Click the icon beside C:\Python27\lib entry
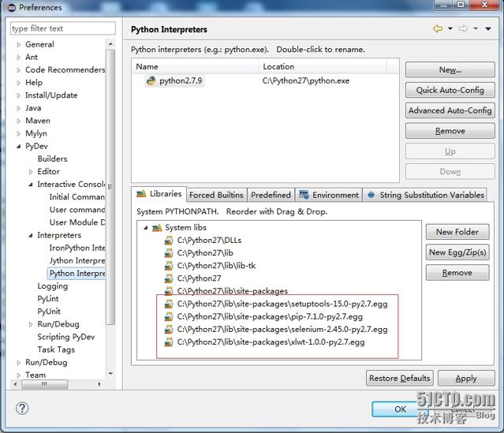This screenshot has height=433, width=504. click(169, 253)
